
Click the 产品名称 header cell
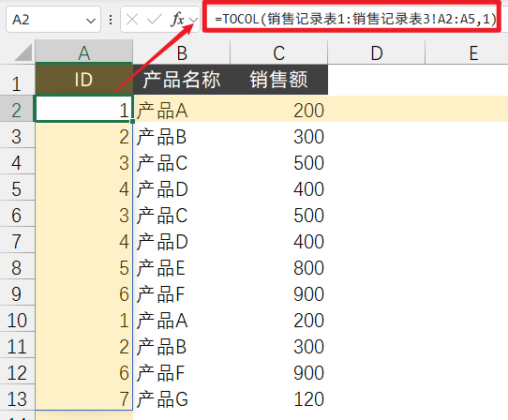point(182,80)
